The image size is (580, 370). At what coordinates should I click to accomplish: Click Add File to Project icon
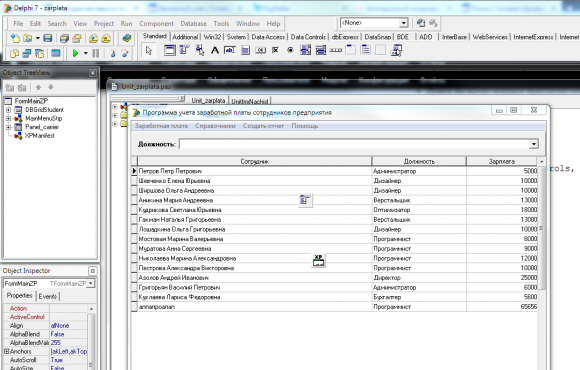(93, 38)
